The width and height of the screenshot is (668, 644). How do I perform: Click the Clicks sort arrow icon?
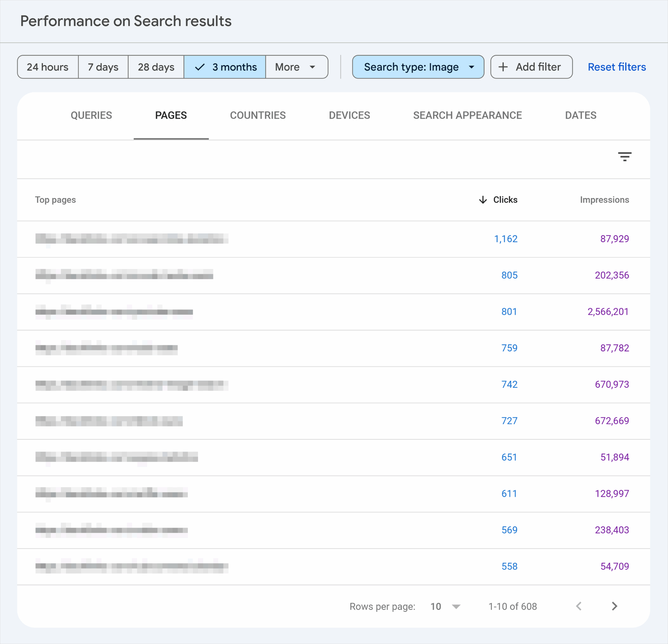pos(483,200)
